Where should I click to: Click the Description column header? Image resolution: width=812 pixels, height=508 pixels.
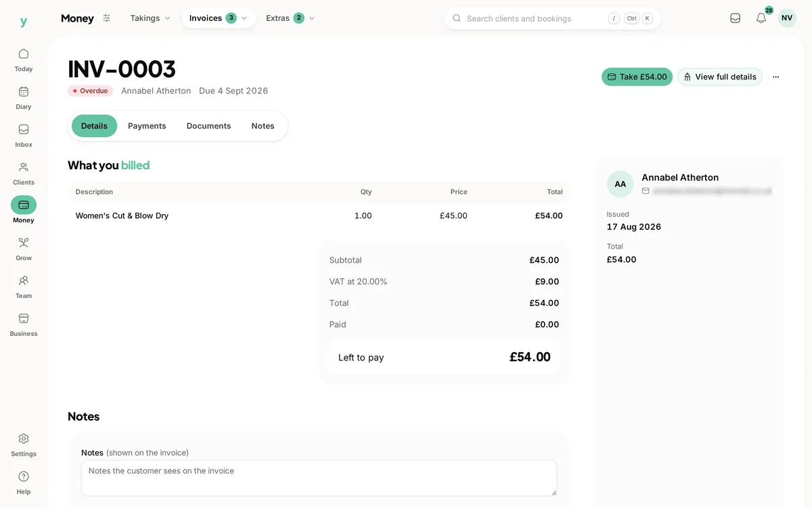(94, 192)
